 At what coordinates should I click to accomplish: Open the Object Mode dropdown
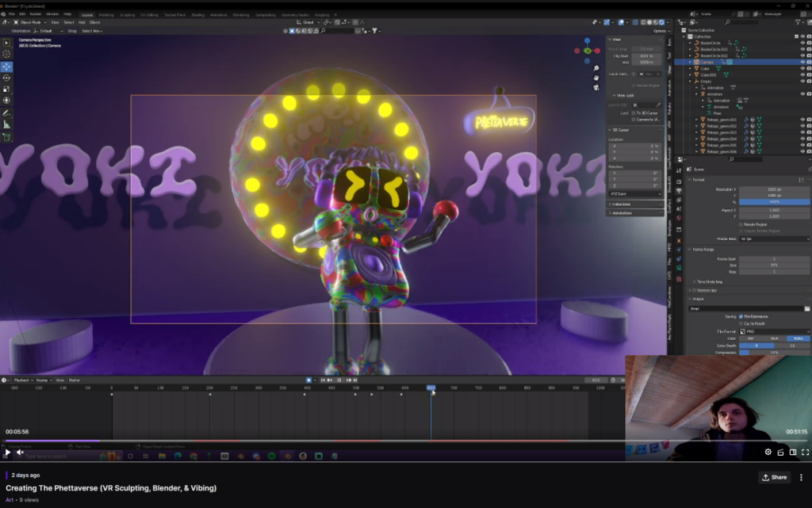(x=34, y=22)
